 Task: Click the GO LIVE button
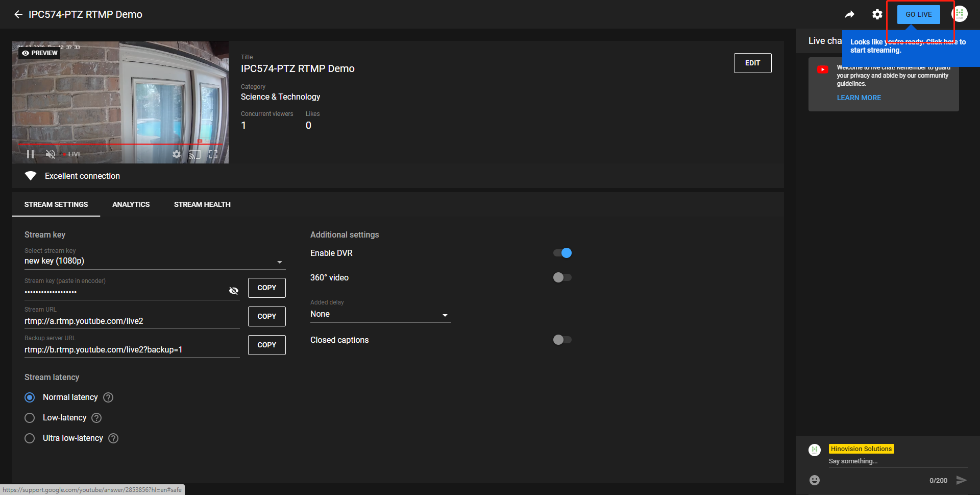[919, 14]
